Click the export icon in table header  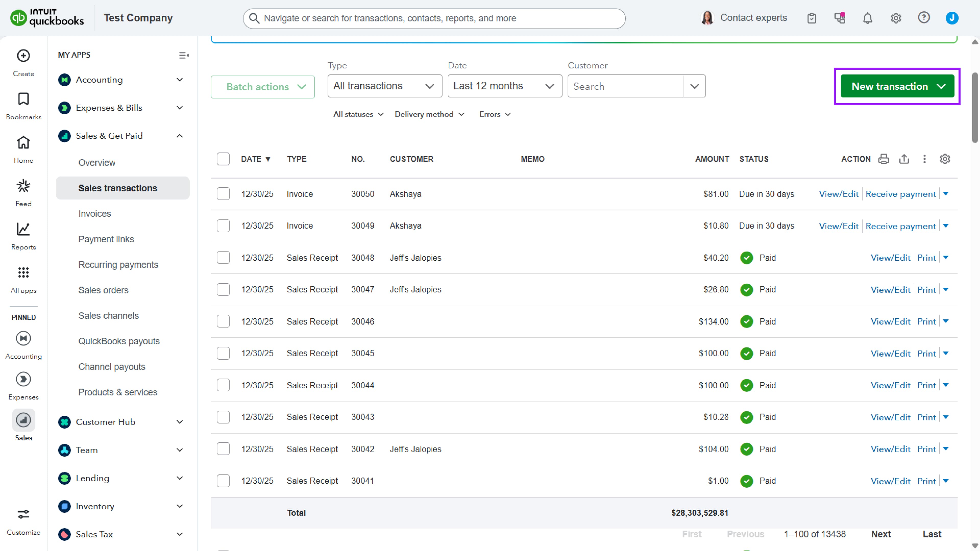point(904,159)
